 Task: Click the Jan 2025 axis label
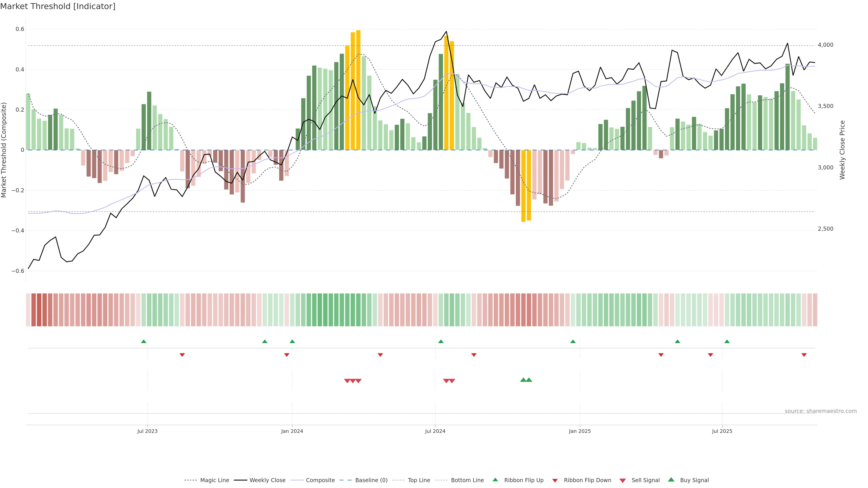click(x=580, y=431)
